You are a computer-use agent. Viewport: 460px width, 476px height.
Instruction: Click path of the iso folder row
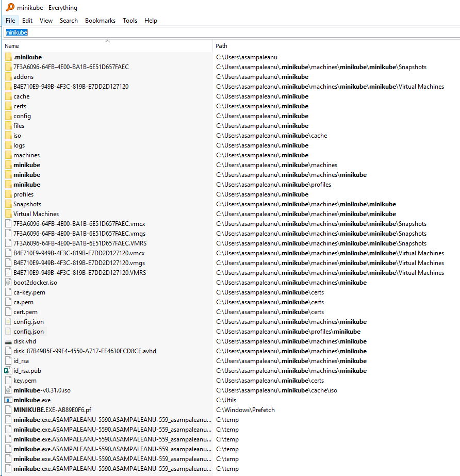[272, 136]
